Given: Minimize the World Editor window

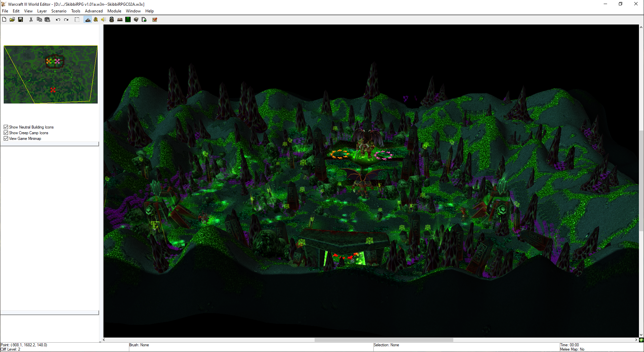Looking at the screenshot, I should pyautogui.click(x=605, y=4).
